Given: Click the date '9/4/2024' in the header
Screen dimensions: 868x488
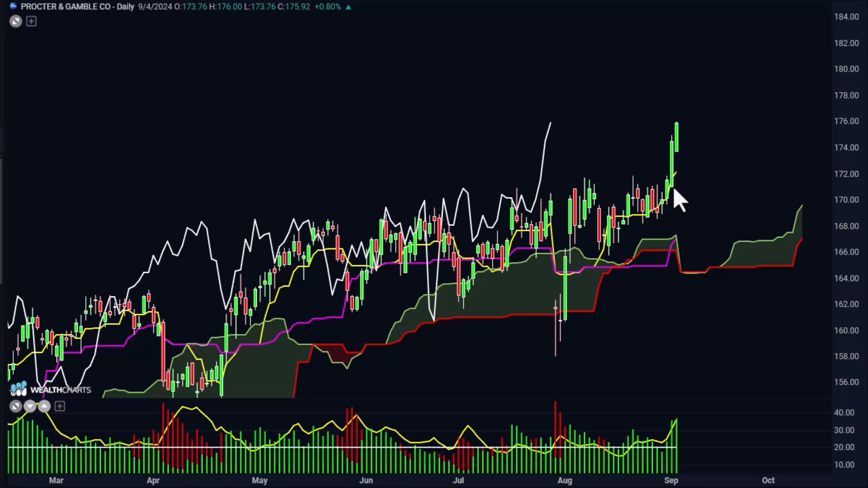Looking at the screenshot, I should [155, 7].
